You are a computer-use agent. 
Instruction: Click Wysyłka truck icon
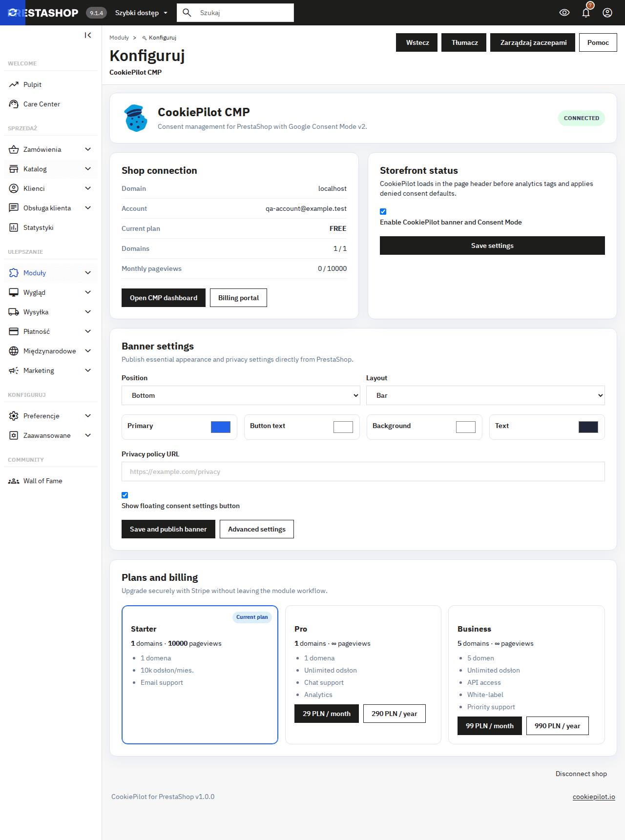(14, 312)
